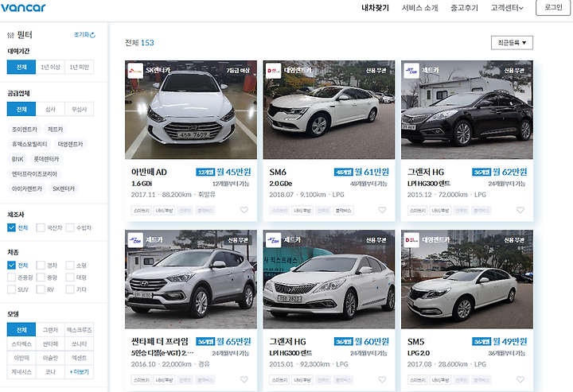The height and width of the screenshot is (392, 573).
Task: Select 제네시스 model filter button
Action: click(21, 372)
